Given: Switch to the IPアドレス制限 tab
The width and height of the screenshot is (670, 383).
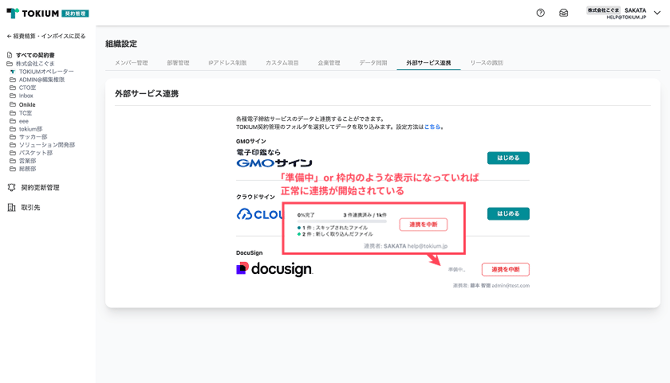Looking at the screenshot, I should (x=227, y=63).
